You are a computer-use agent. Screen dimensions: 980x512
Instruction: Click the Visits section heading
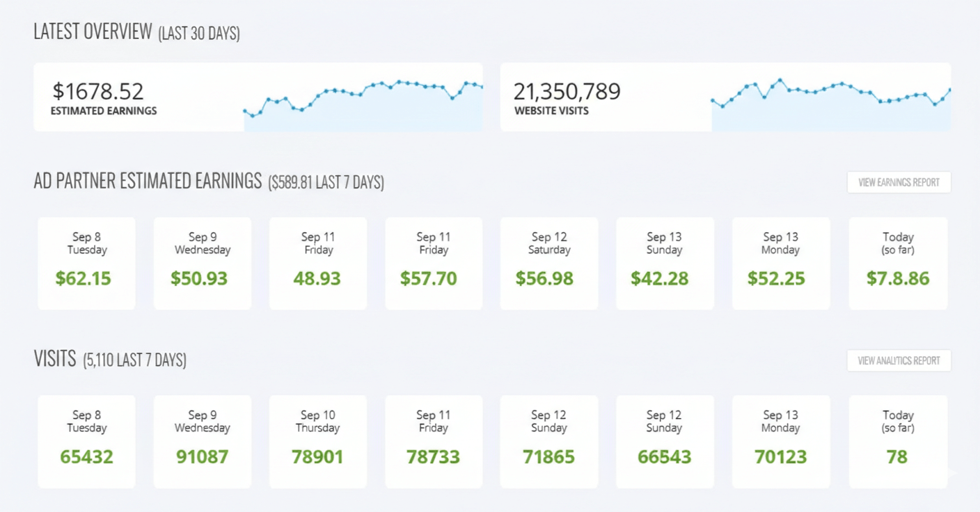(x=56, y=359)
